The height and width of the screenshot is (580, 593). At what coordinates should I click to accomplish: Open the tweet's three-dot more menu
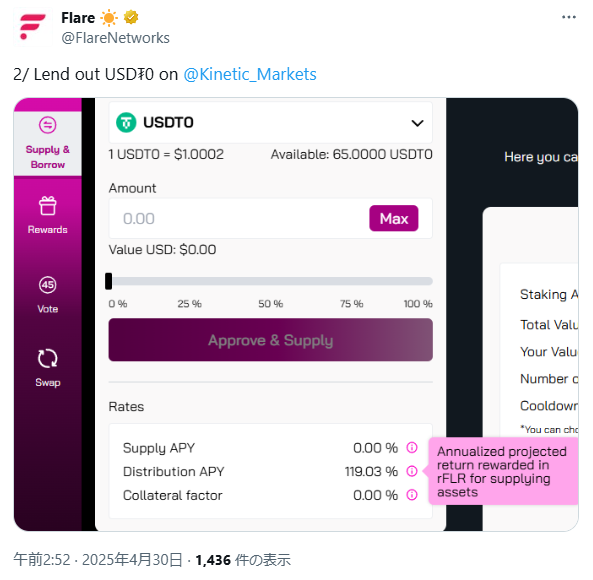pos(568,17)
